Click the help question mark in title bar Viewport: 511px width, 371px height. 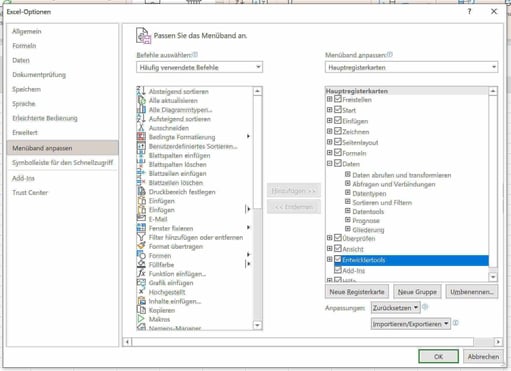469,12
